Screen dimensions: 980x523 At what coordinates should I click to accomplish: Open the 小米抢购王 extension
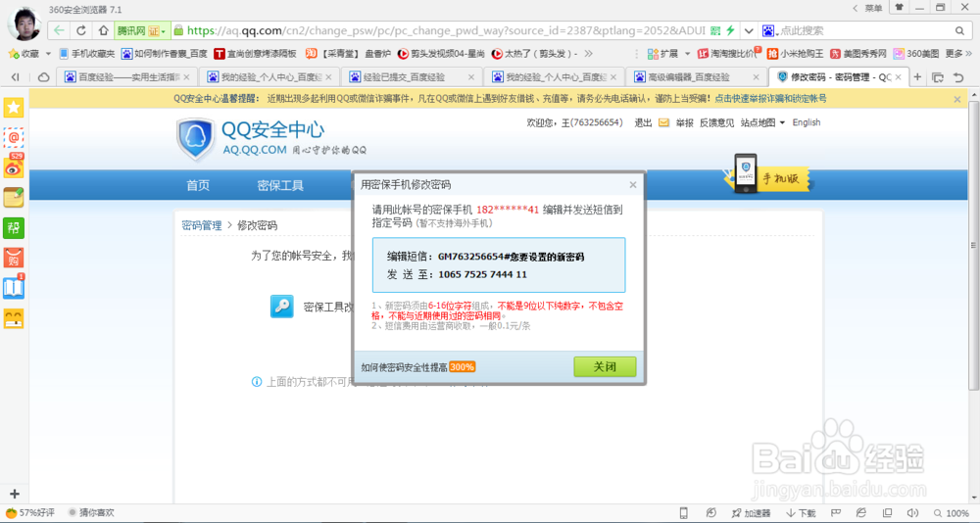[796, 54]
